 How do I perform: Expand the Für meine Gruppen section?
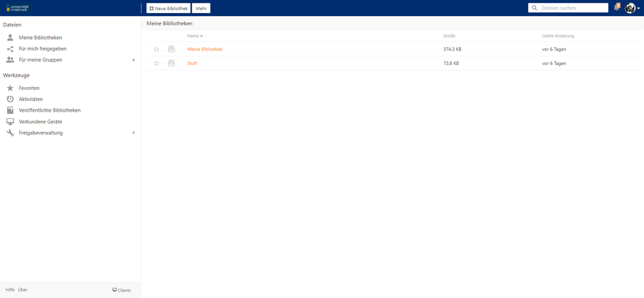(133, 60)
